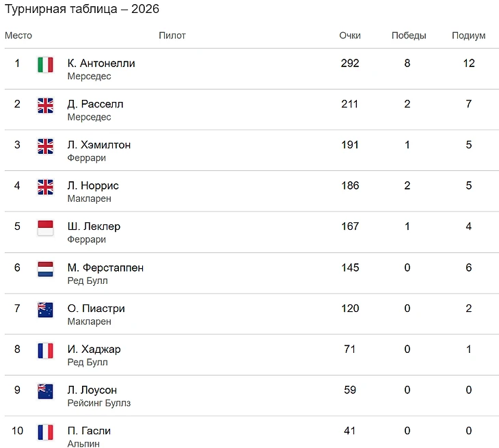Select the Очки column header
Screen dimensions: 499x448
point(350,36)
